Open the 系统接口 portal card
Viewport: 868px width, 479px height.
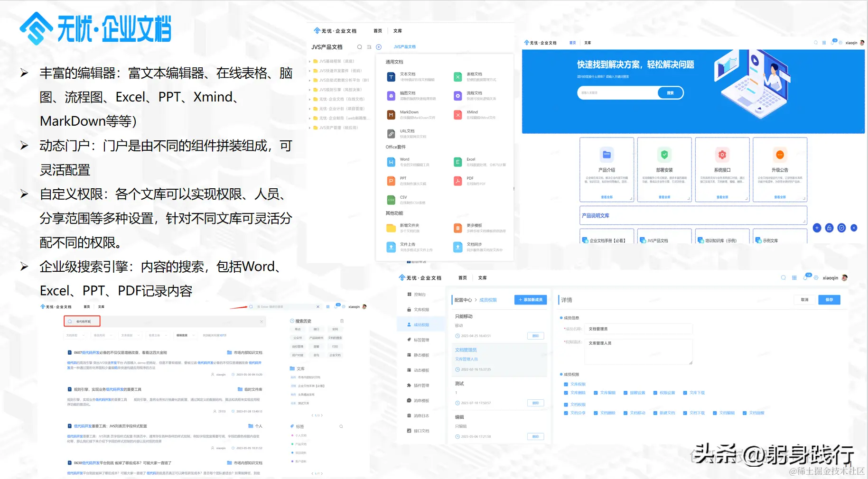click(722, 170)
